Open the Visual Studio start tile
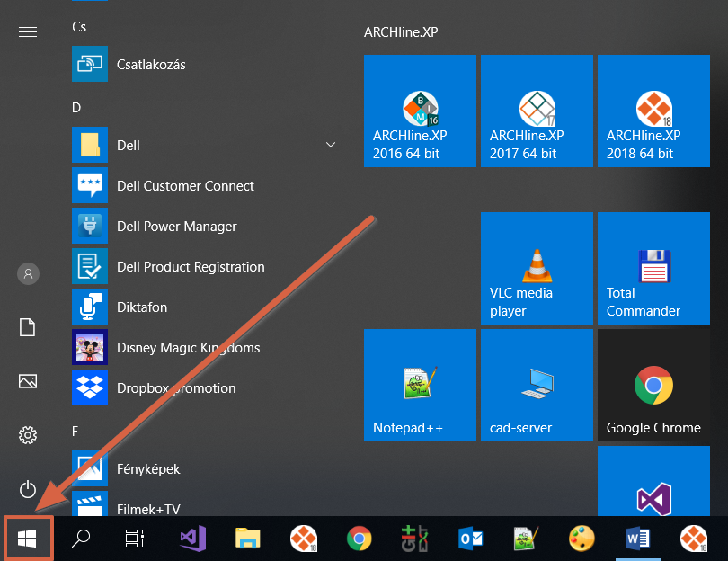The image size is (728, 561). pyautogui.click(x=653, y=481)
